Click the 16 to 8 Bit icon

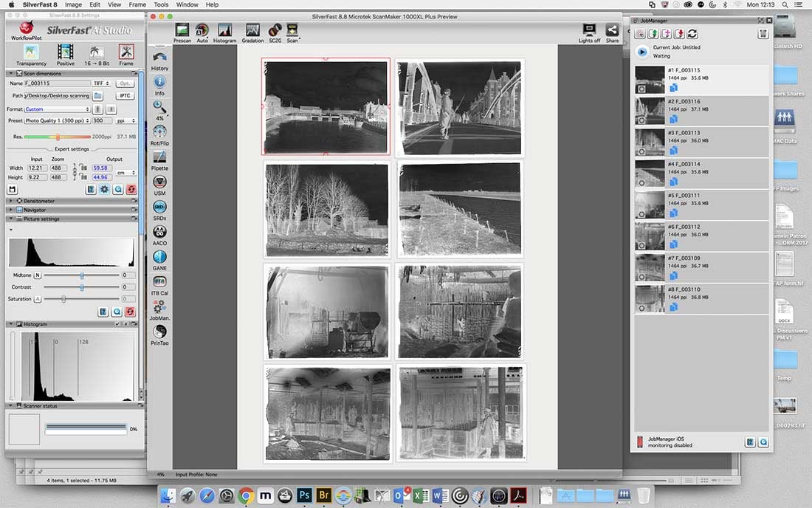coord(96,55)
